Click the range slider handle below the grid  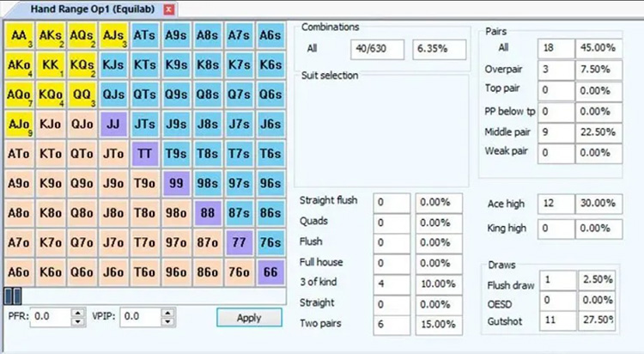[x=12, y=296]
